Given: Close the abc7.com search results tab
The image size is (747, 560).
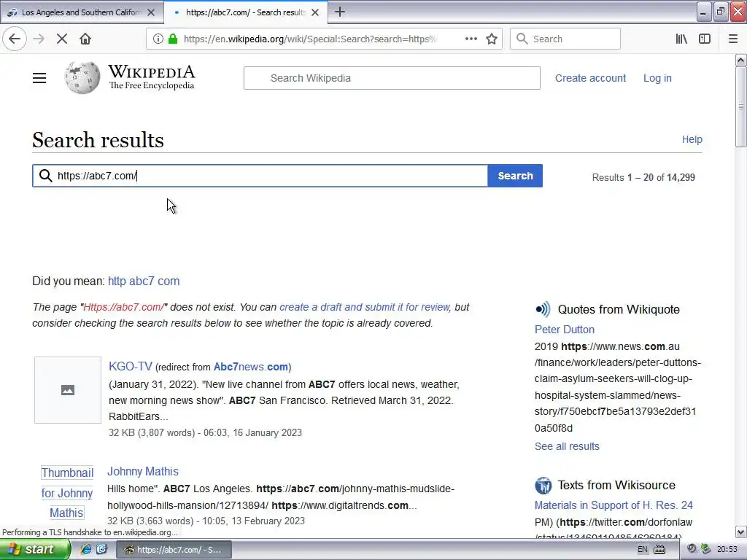Looking at the screenshot, I should [x=315, y=12].
